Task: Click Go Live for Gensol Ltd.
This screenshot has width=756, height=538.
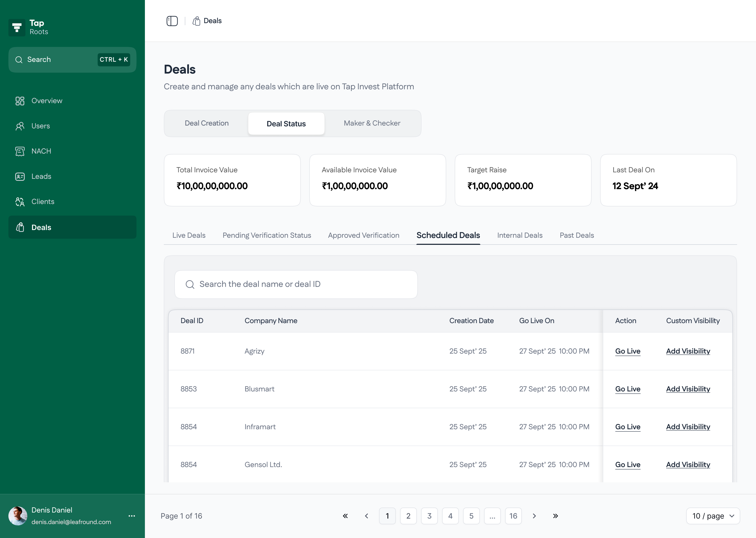Action: point(628,464)
